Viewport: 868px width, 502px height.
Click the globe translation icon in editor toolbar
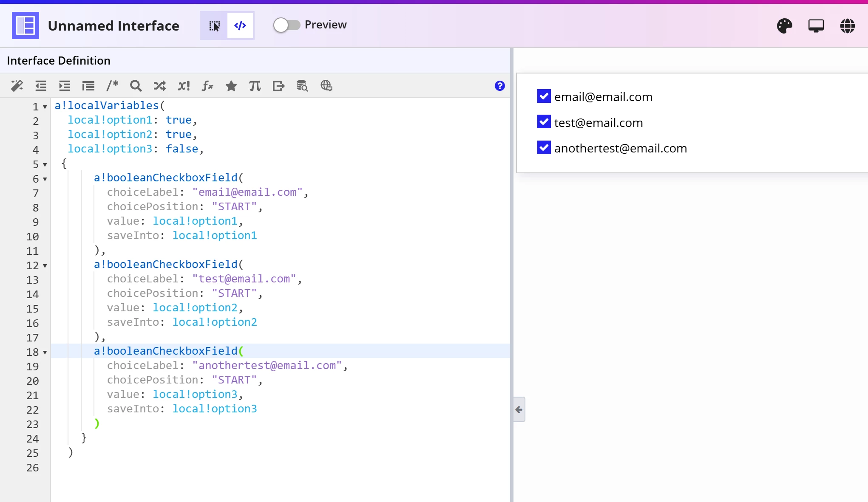pyautogui.click(x=326, y=86)
